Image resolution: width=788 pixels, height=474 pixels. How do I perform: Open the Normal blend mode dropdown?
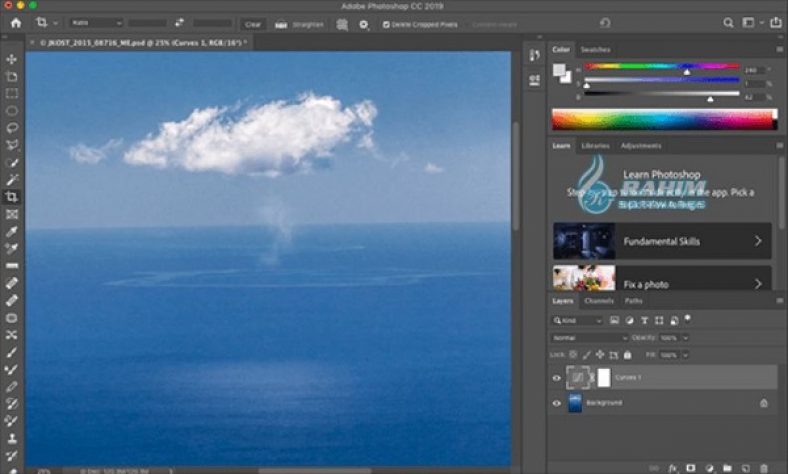coord(588,338)
